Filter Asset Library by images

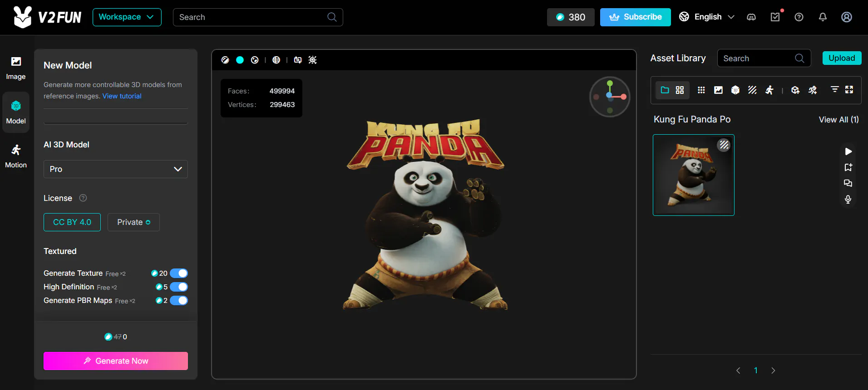coord(718,90)
